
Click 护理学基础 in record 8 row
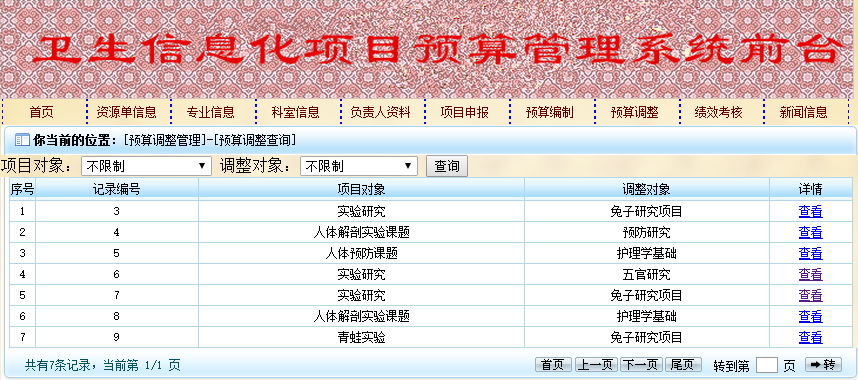[x=646, y=316]
